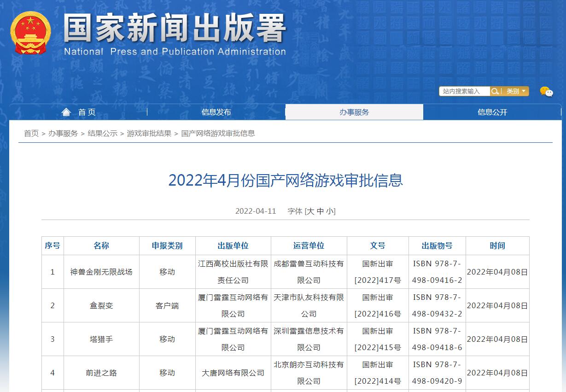Open 结果公示 breadcrumb link
Image resolution: width=566 pixels, height=392 pixels.
102,133
